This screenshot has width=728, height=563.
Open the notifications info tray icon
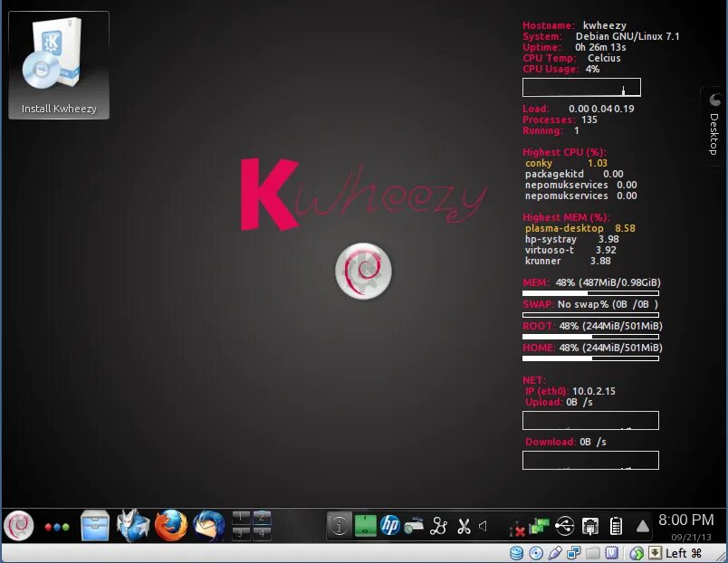tap(339, 526)
